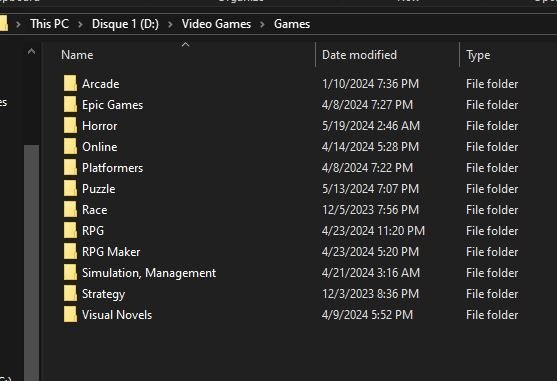The width and height of the screenshot is (557, 381).
Task: Navigate to Disque 1 (D:) breadcrumb
Action: coord(125,24)
